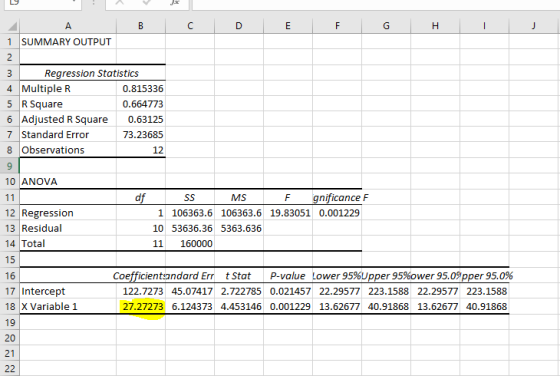The width and height of the screenshot is (560, 376).
Task: Click the ANOVA heading cell
Action: [x=68, y=181]
